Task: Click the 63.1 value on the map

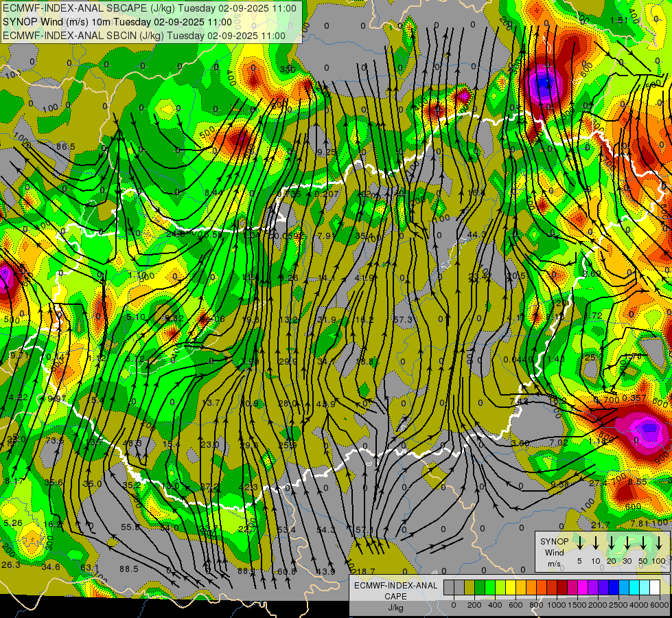Action: coord(89,568)
